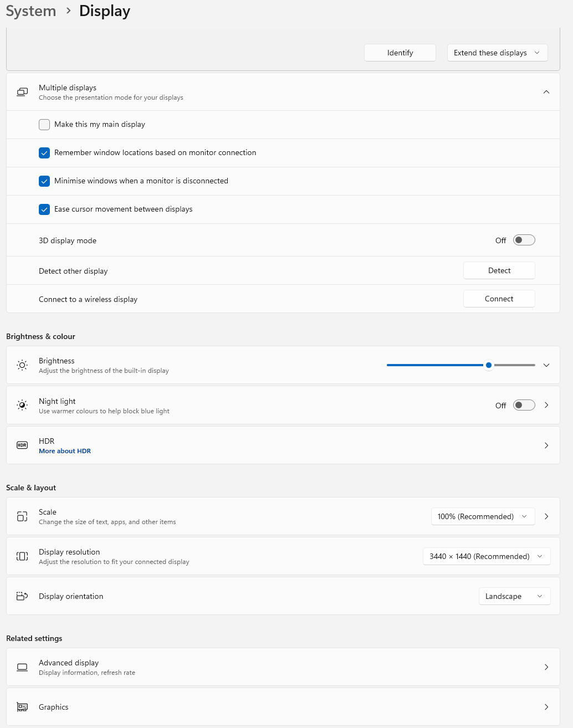The image size is (573, 728).
Task: Click the Scale icon
Action: (22, 516)
